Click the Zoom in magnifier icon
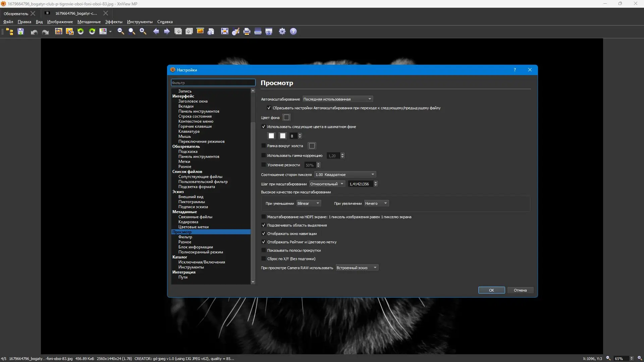The width and height of the screenshot is (644, 362). coord(143,32)
